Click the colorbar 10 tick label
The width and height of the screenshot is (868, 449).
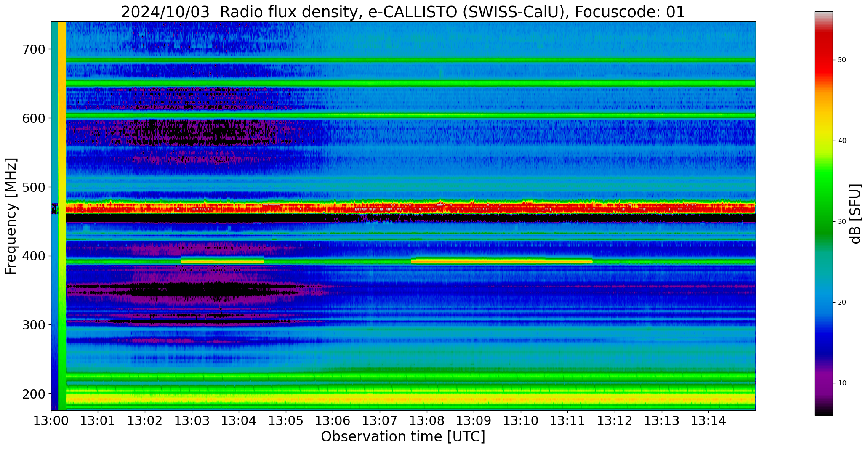pyautogui.click(x=842, y=383)
